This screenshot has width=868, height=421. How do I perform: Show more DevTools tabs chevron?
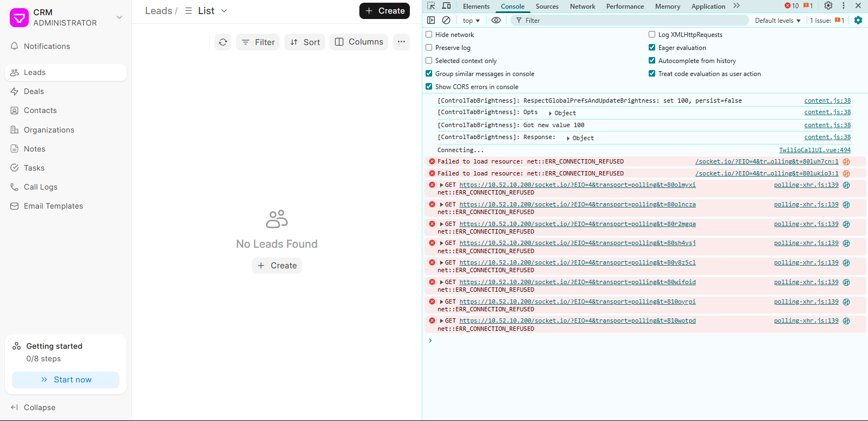[737, 6]
